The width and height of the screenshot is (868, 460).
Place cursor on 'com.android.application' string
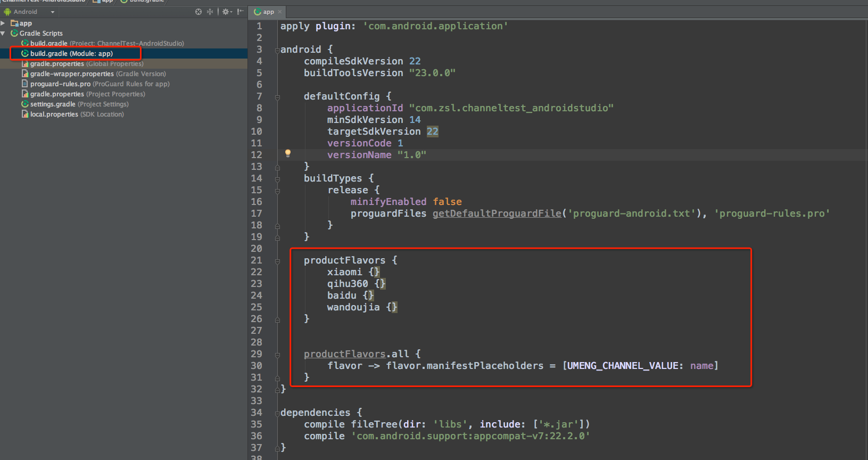point(435,26)
